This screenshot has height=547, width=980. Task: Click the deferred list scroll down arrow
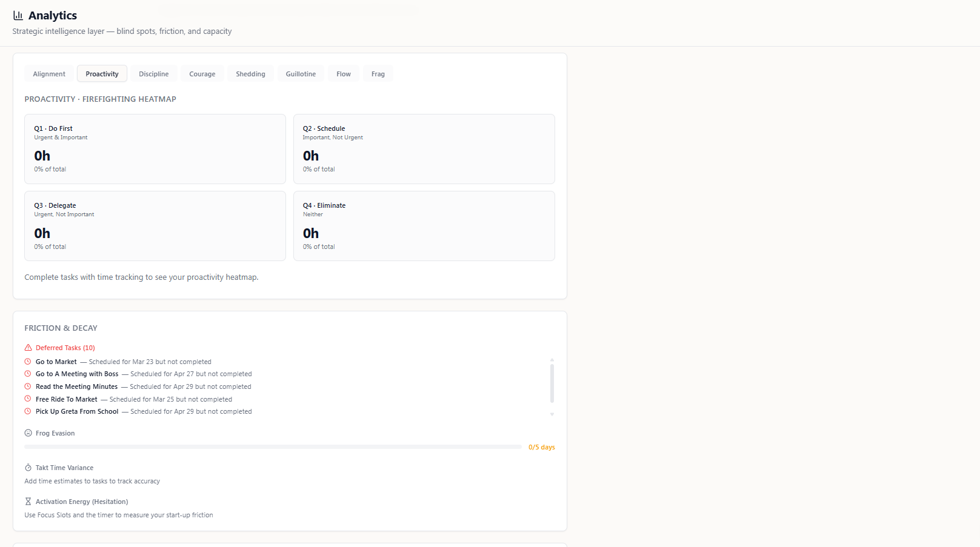point(552,414)
